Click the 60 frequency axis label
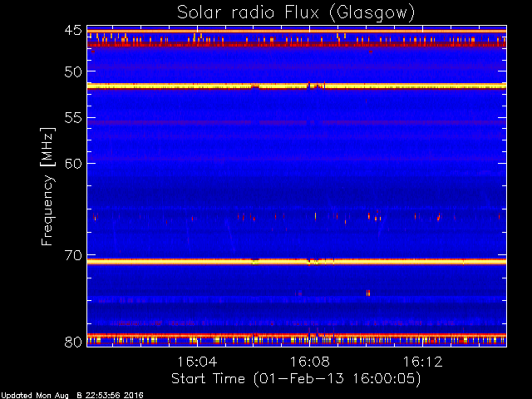Image resolution: width=532 pixels, height=399 pixels. point(73,164)
